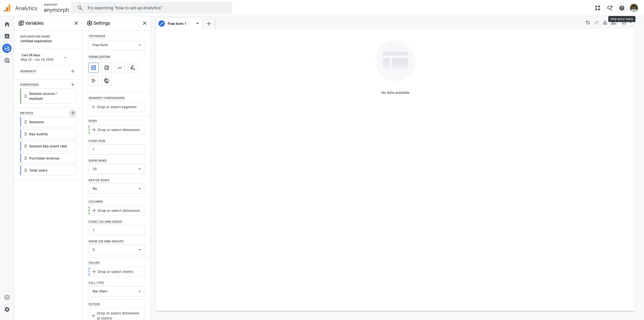Open the Help entry menu icon
This screenshot has width=644, height=320.
pyautogui.click(x=622, y=8)
